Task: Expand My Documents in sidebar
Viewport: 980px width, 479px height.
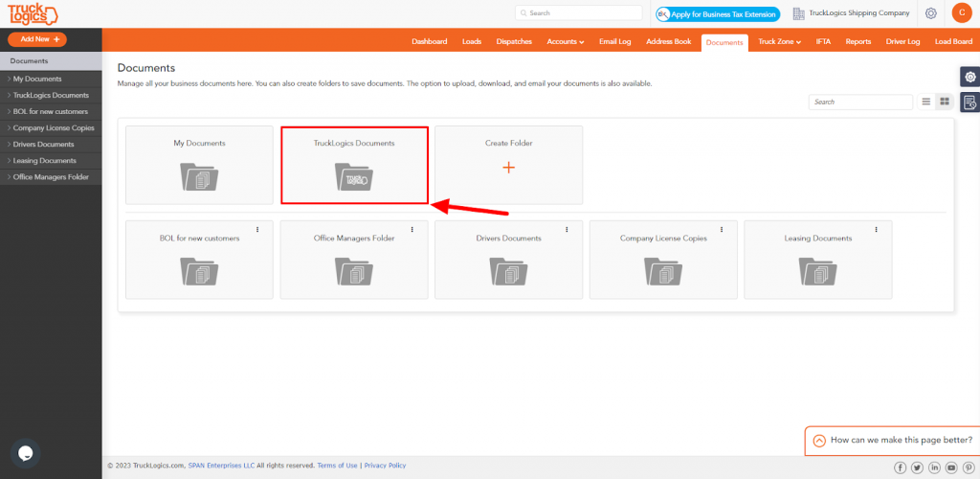Action: pos(51,79)
